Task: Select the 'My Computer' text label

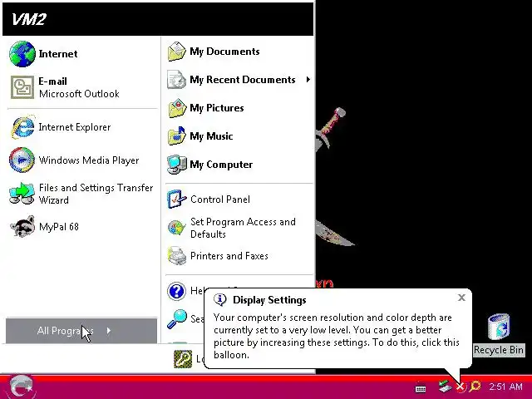Action: tap(221, 165)
